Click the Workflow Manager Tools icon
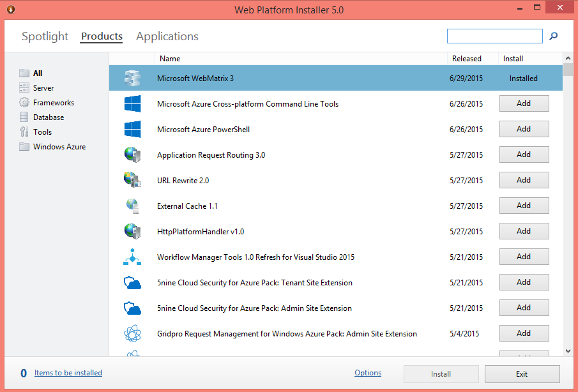 132,257
